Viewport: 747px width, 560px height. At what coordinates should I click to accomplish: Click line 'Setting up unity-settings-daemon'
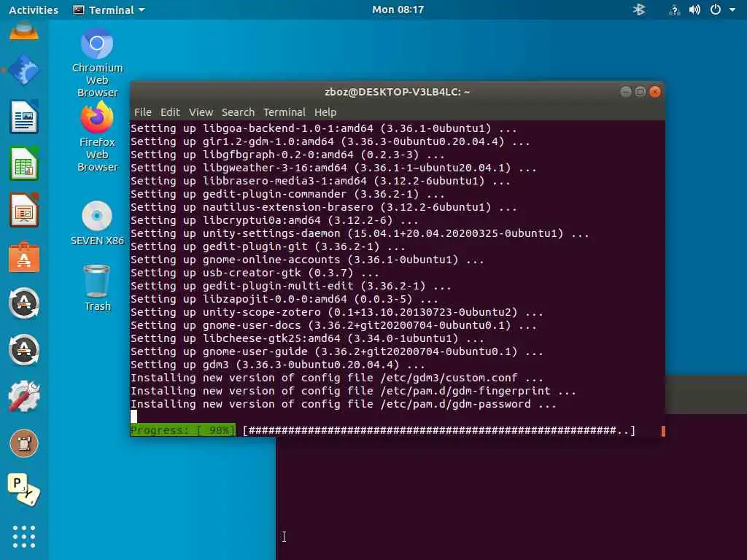[360, 233]
